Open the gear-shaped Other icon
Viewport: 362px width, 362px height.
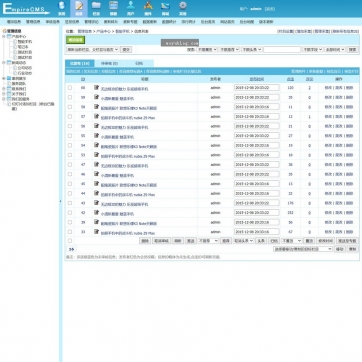click(x=183, y=8)
